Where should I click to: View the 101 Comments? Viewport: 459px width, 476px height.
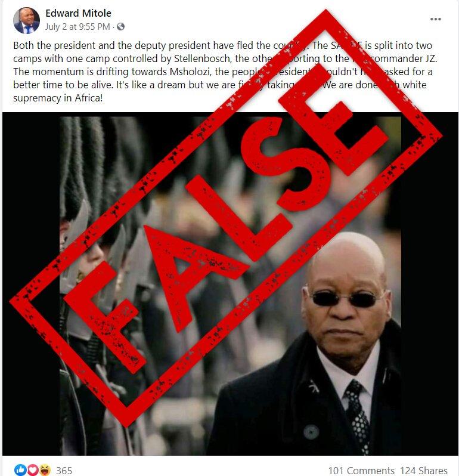tap(361, 471)
